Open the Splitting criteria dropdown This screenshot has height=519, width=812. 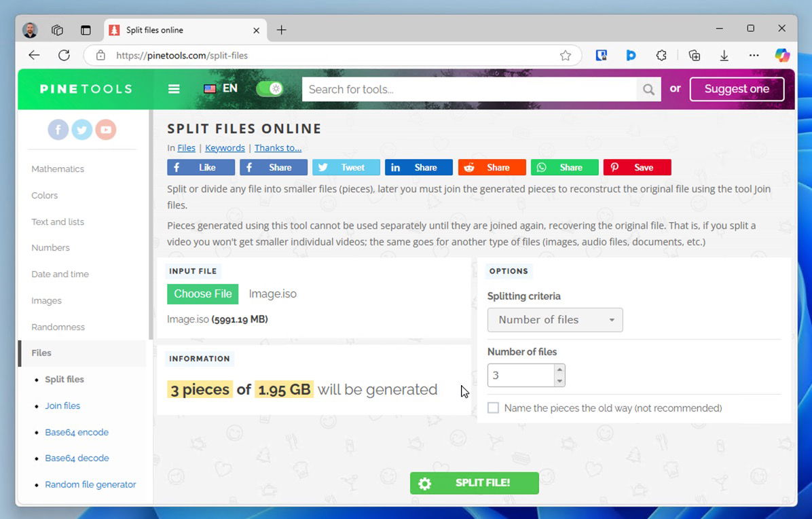click(x=555, y=319)
